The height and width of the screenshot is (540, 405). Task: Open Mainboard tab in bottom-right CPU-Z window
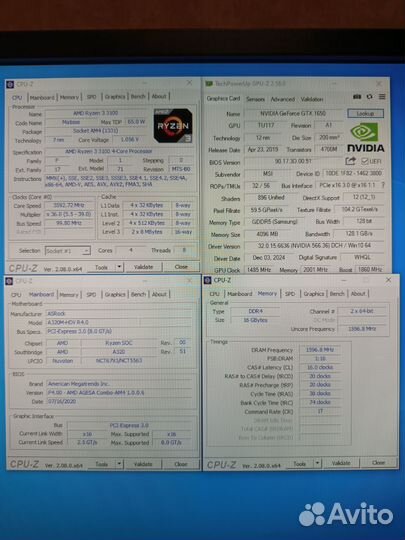click(240, 294)
